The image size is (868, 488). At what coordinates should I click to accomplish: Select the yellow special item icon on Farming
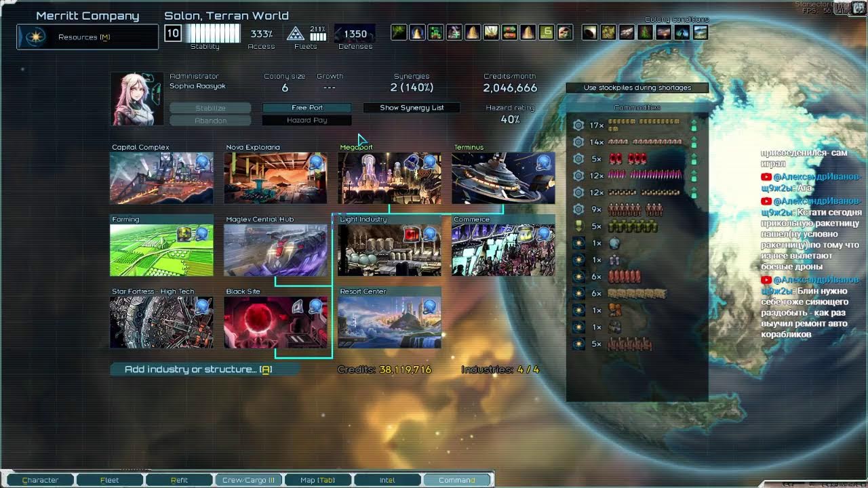[185, 234]
